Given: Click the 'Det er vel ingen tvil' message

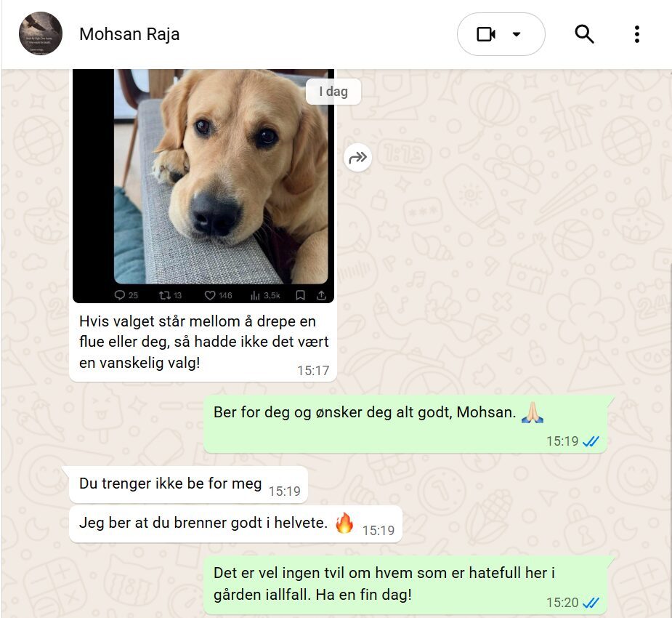Looking at the screenshot, I should coord(405,585).
